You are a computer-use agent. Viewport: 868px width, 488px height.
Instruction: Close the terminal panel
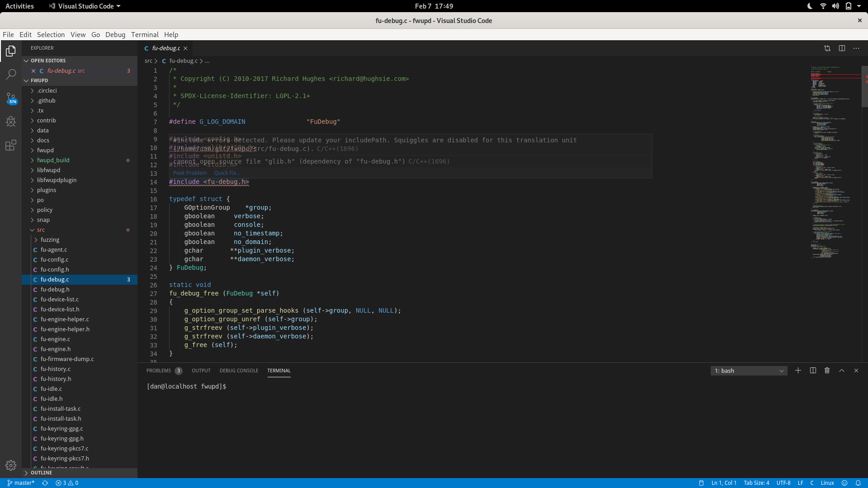tap(856, 371)
